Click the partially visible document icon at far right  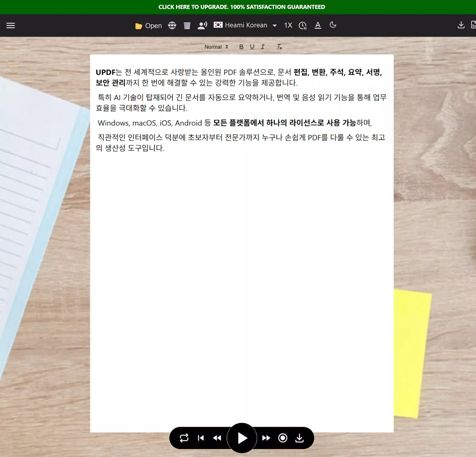click(x=473, y=25)
